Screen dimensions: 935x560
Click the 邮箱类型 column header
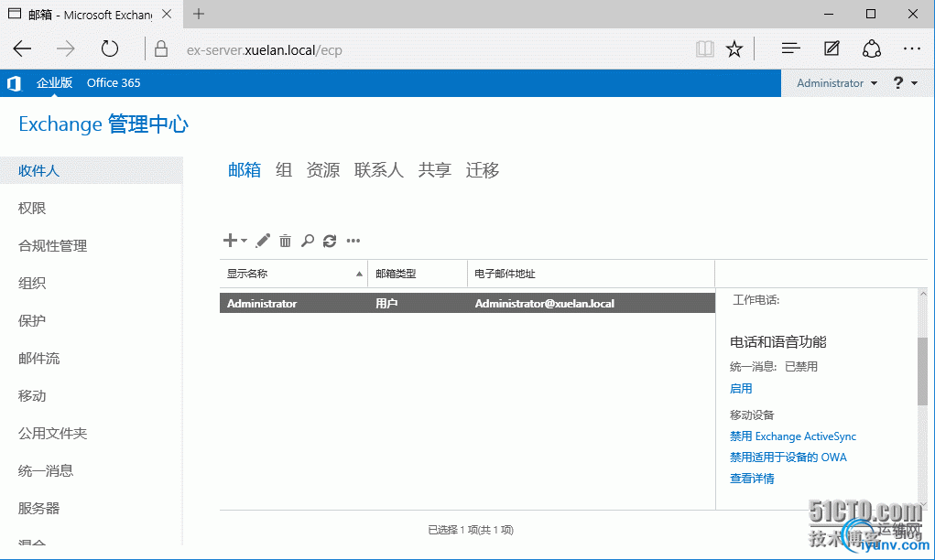[418, 274]
